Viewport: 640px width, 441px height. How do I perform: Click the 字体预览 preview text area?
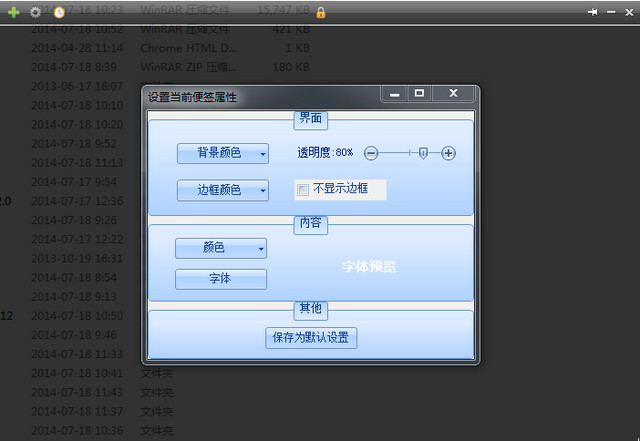pos(369,267)
